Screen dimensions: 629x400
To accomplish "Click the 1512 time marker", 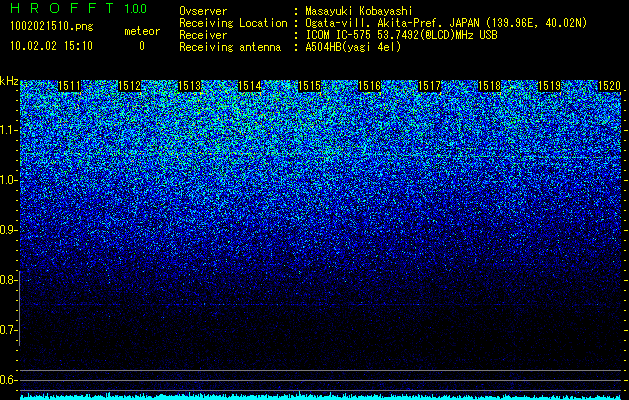I will coord(129,86).
